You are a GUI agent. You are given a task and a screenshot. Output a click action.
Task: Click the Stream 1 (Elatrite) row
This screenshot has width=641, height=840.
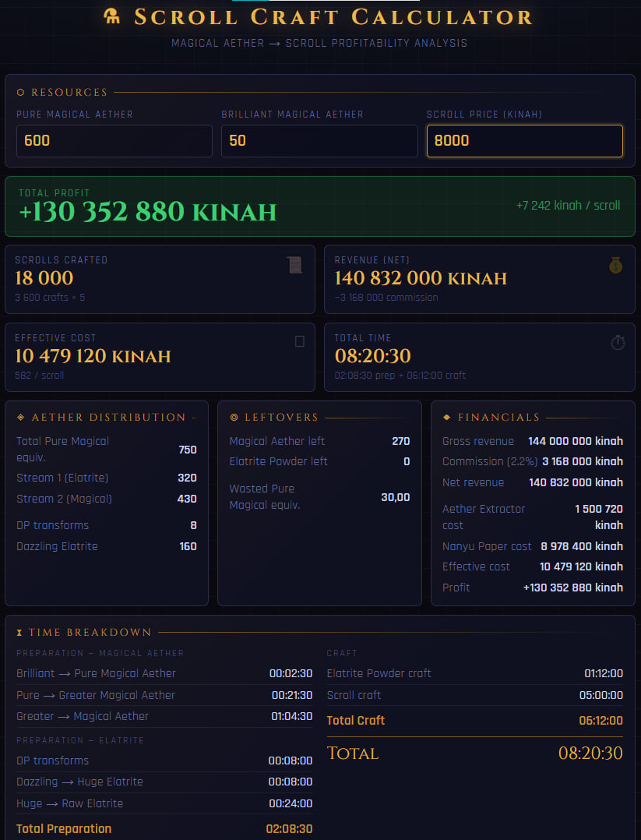[x=107, y=478]
